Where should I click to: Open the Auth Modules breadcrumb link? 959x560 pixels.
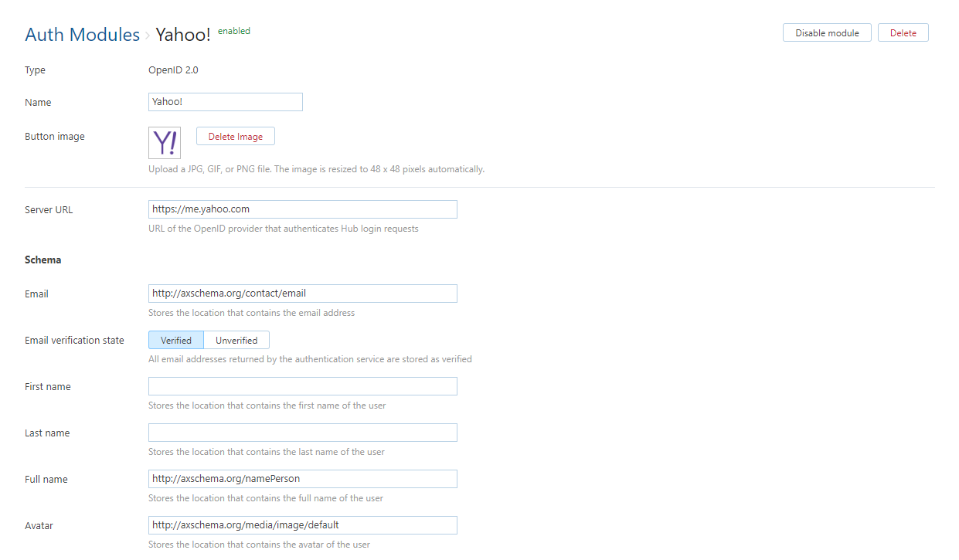click(82, 35)
